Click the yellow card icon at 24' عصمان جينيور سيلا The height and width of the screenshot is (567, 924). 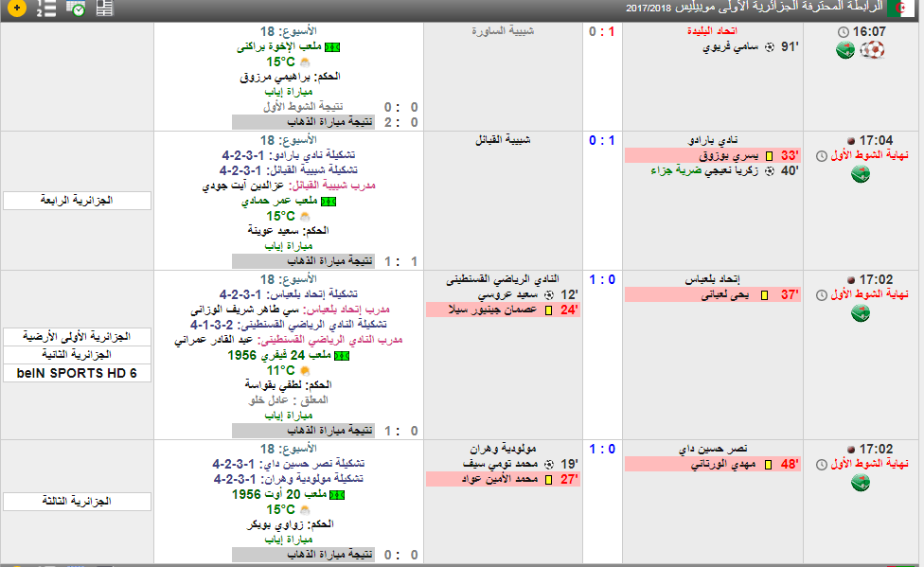549,310
